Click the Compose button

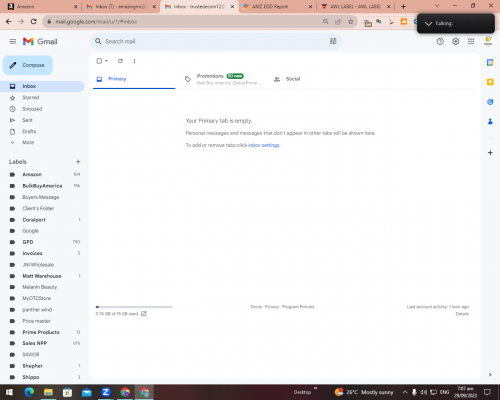28,65
